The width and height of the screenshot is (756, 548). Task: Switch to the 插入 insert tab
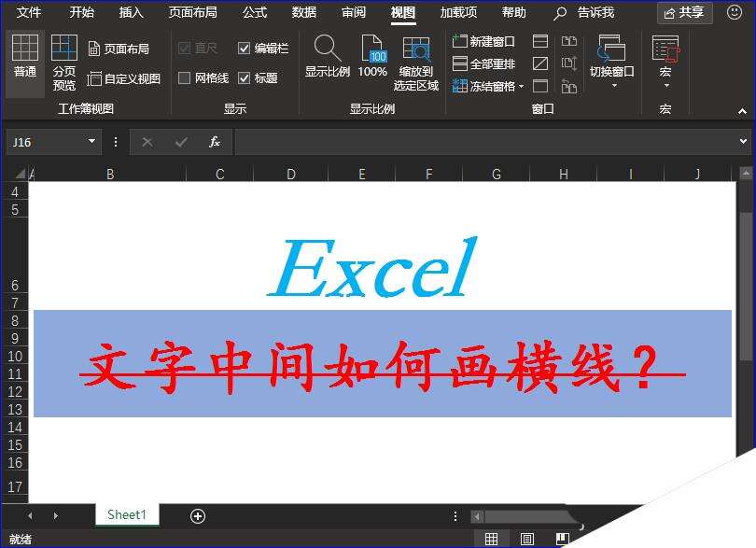(132, 12)
